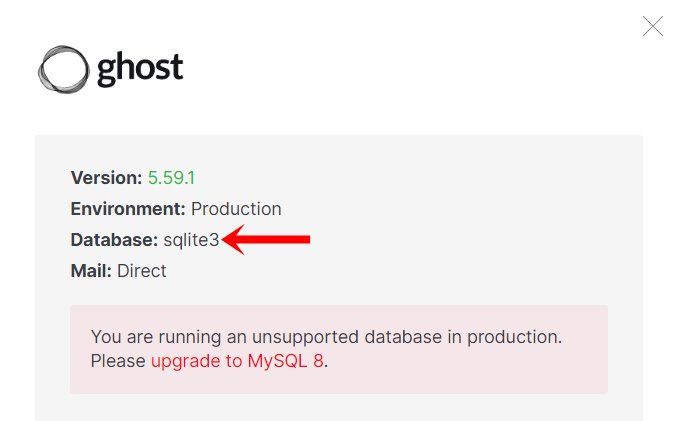Select the Direct mail value
The width and height of the screenshot is (678, 421).
coord(141,271)
